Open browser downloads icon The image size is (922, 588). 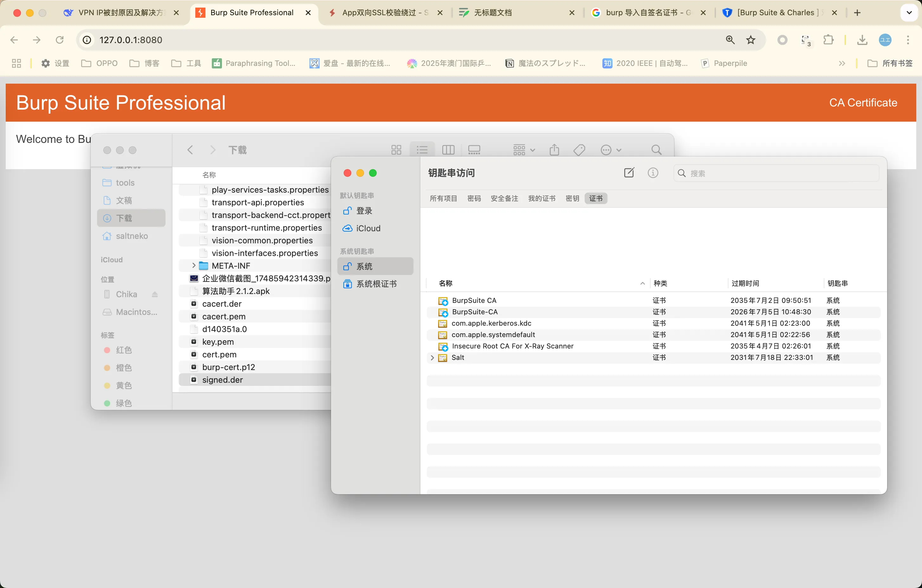point(862,40)
